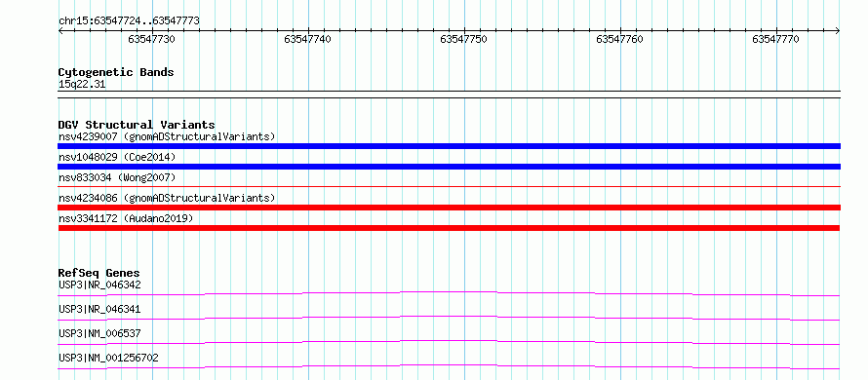Open transcript USP3|NM_006537 label
This screenshot has height=380, width=868.
(x=99, y=333)
